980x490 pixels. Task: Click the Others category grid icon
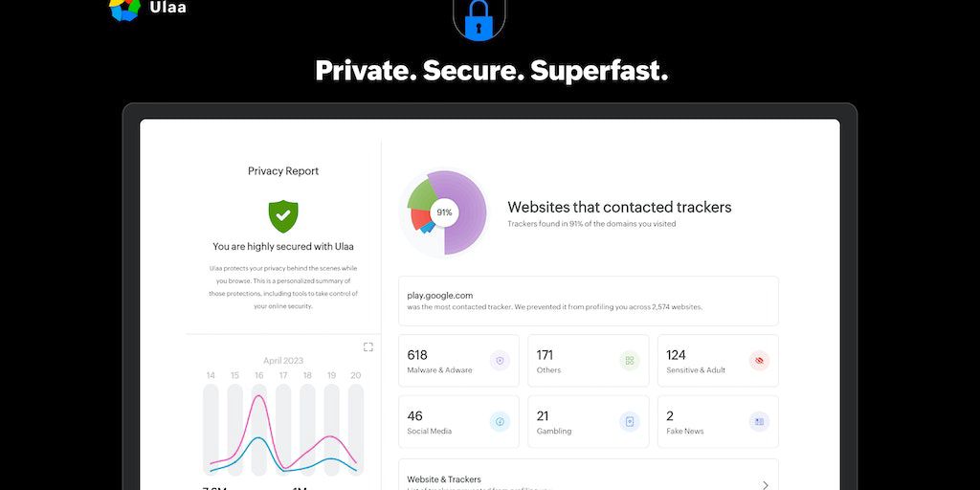629,361
